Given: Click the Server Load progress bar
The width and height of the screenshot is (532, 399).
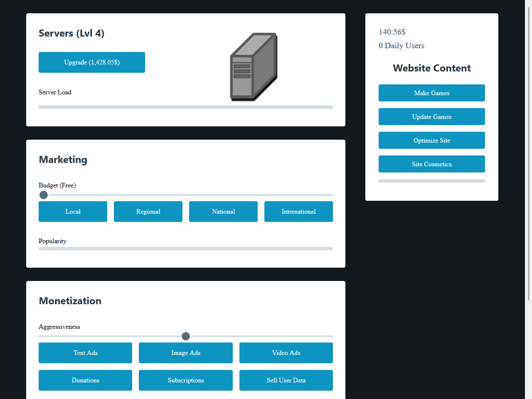Looking at the screenshot, I should pyautogui.click(x=186, y=107).
